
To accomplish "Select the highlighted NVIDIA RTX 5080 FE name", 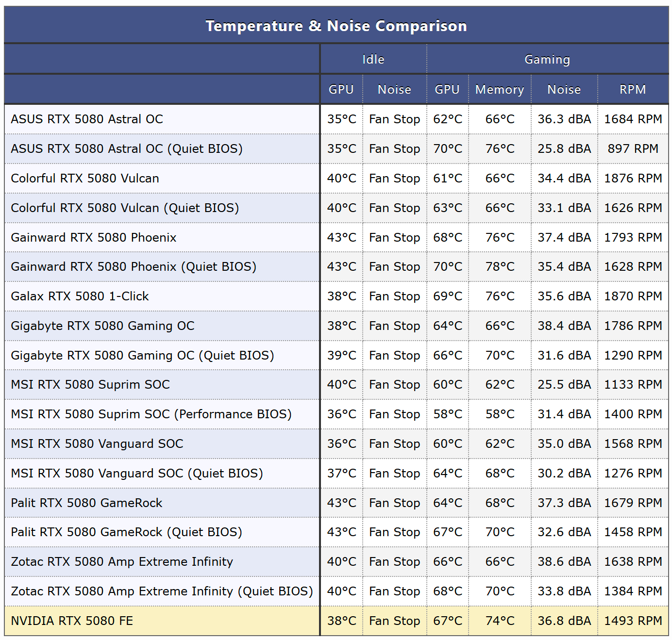I will tap(72, 621).
